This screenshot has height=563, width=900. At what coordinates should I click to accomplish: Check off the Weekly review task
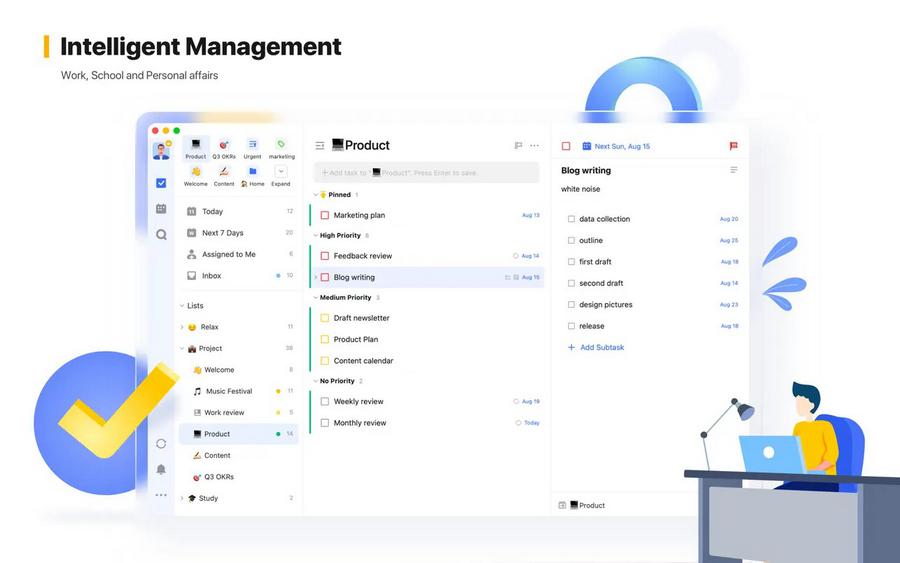(325, 402)
